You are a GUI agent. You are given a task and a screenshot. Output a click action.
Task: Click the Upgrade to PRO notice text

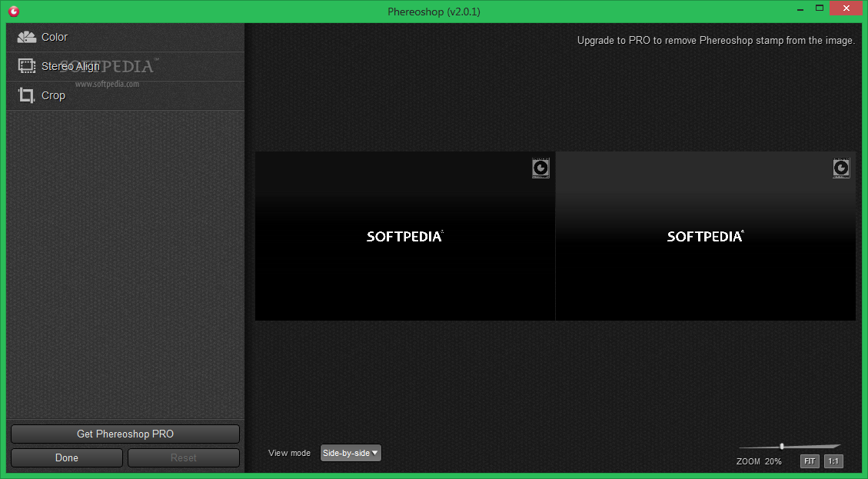716,41
